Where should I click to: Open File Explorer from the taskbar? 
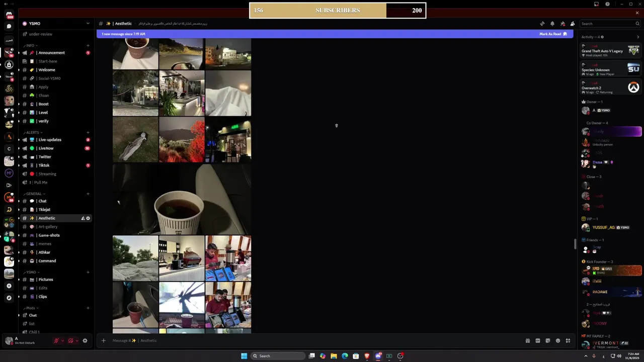tap(334, 356)
